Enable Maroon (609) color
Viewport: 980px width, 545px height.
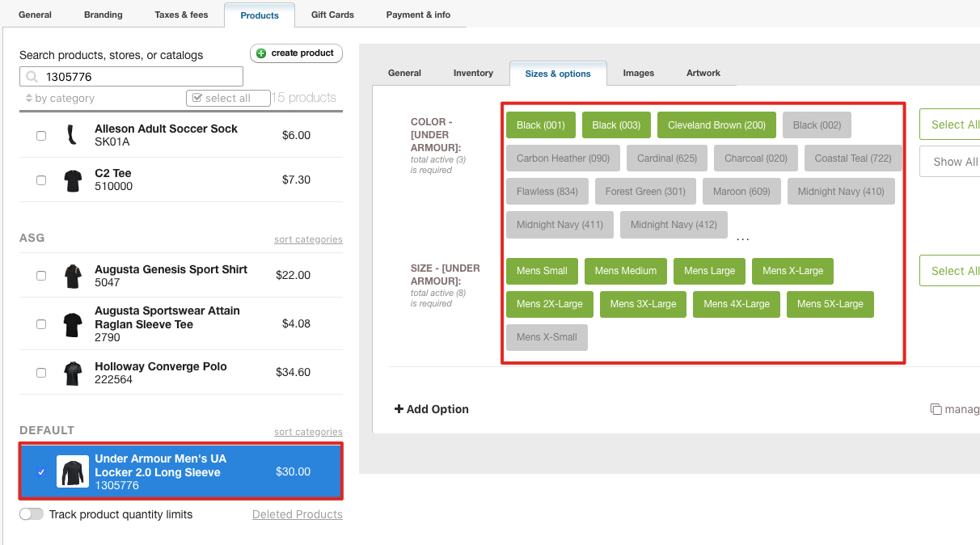pos(741,192)
